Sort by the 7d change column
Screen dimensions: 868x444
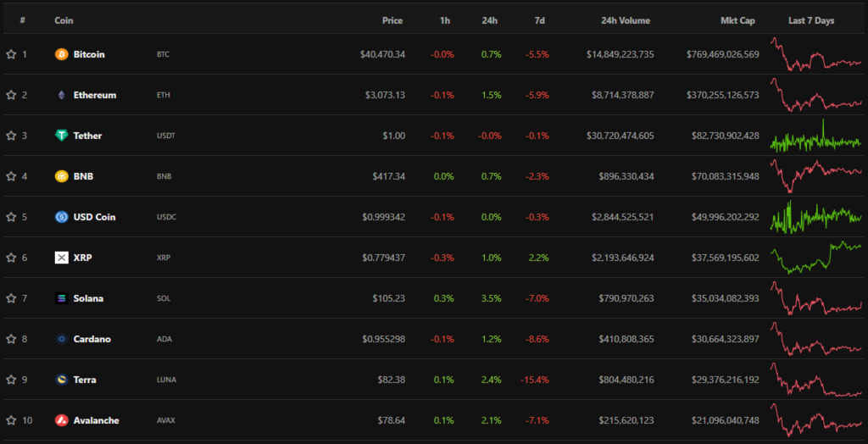[x=540, y=20]
